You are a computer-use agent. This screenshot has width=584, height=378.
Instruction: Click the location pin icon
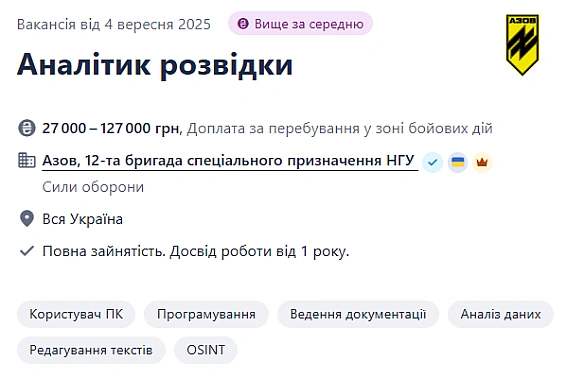[x=27, y=219]
